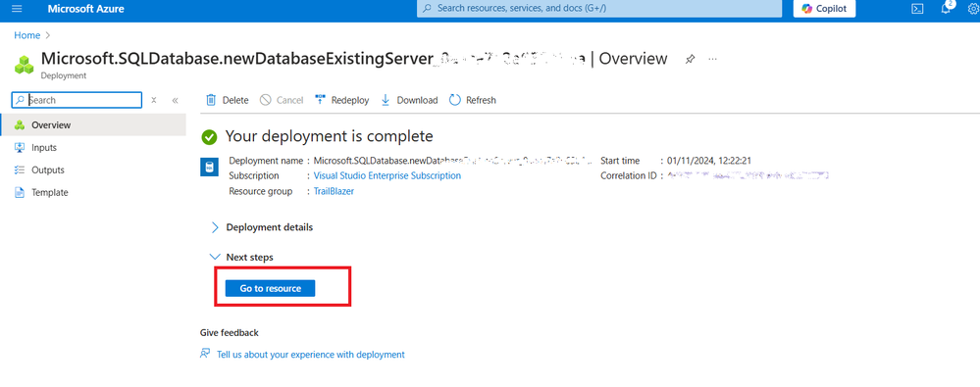
Task: Click the sidebar Search field
Action: [77, 100]
